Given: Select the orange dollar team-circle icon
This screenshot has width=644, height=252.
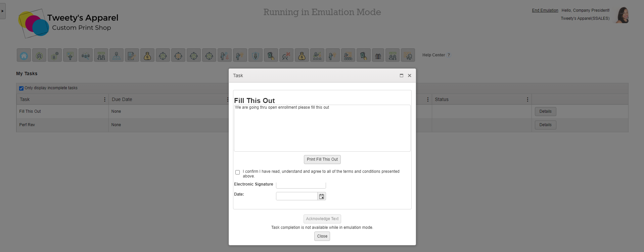Looking at the screenshot, I should point(178,55).
